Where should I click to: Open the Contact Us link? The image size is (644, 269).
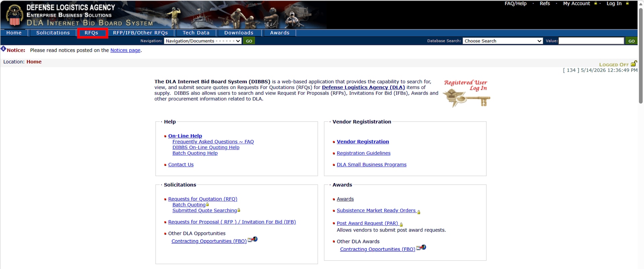[x=181, y=165]
